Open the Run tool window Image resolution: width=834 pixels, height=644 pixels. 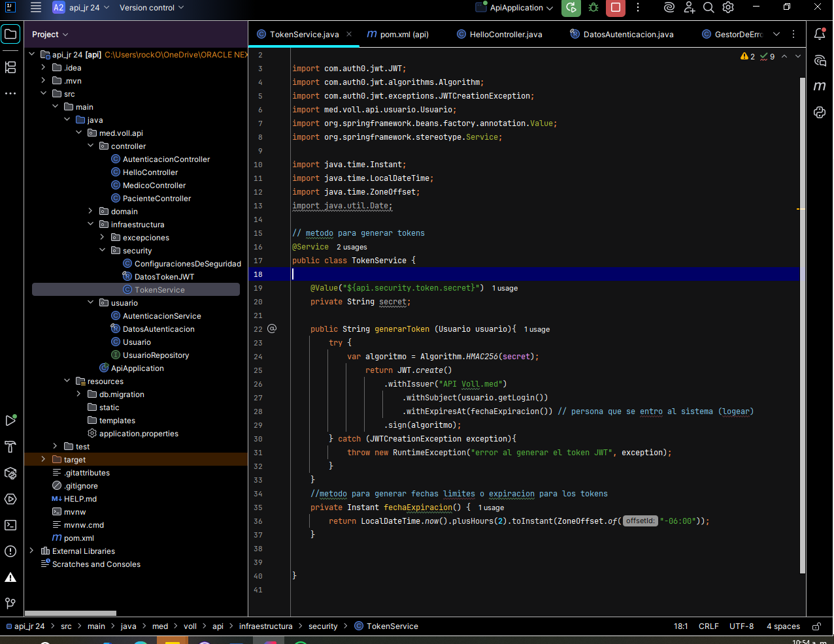(10, 421)
